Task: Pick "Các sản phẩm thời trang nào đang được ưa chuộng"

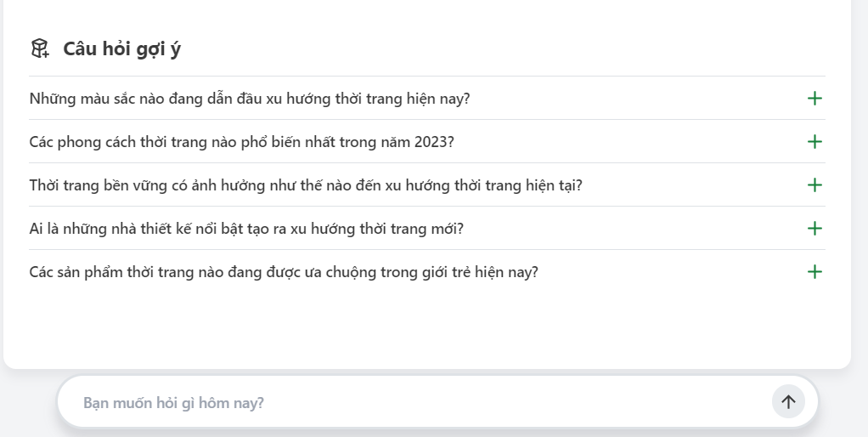Action: click(212, 272)
